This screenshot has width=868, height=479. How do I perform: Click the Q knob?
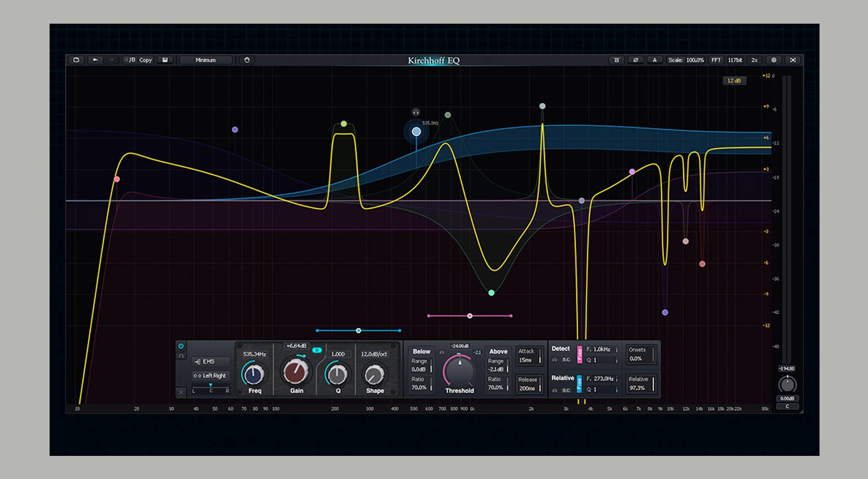338,374
